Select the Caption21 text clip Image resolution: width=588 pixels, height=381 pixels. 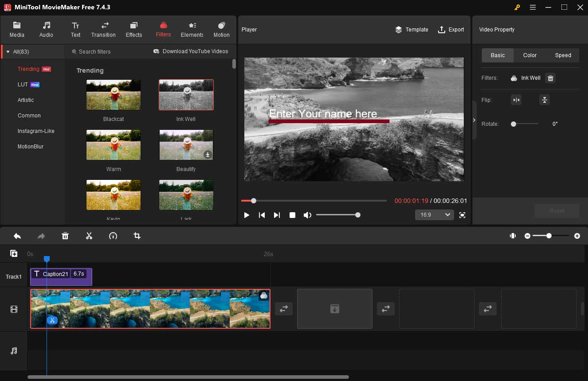click(61, 276)
